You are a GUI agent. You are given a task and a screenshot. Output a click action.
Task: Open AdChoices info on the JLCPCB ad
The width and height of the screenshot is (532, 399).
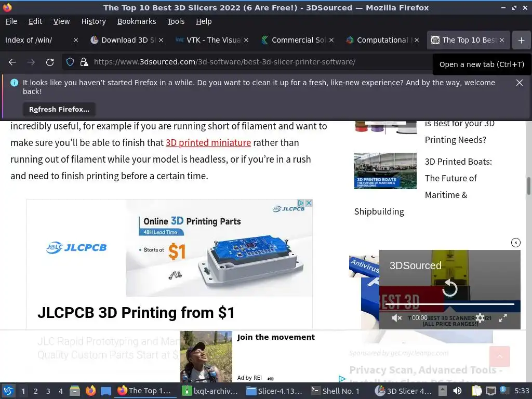click(301, 203)
